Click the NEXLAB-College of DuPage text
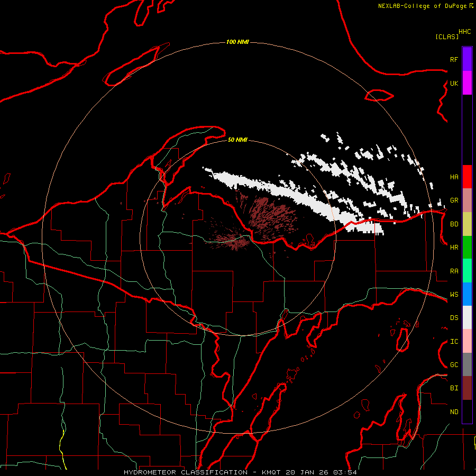 [x=423, y=6]
